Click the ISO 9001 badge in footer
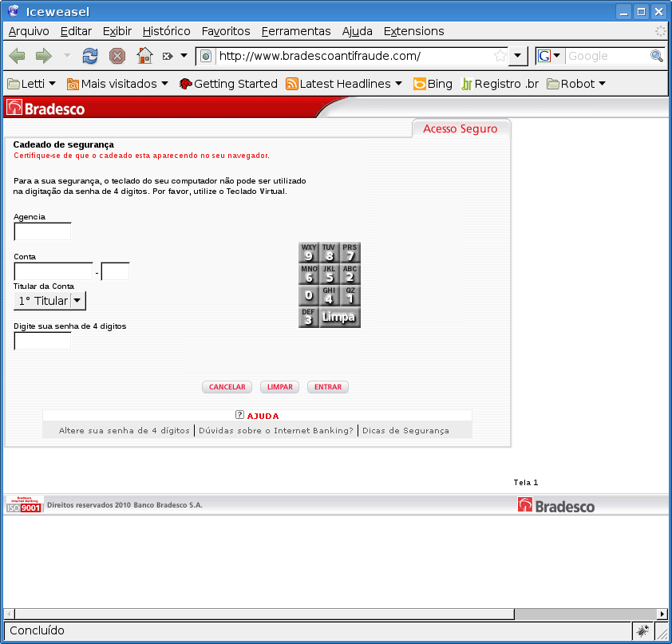This screenshot has height=644, width=672. point(25,504)
